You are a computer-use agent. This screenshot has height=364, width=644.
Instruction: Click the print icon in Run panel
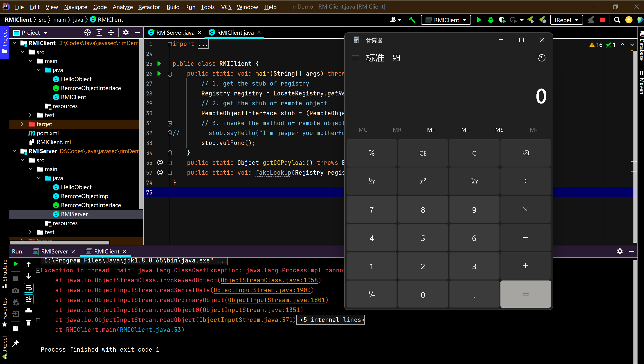[x=29, y=311]
